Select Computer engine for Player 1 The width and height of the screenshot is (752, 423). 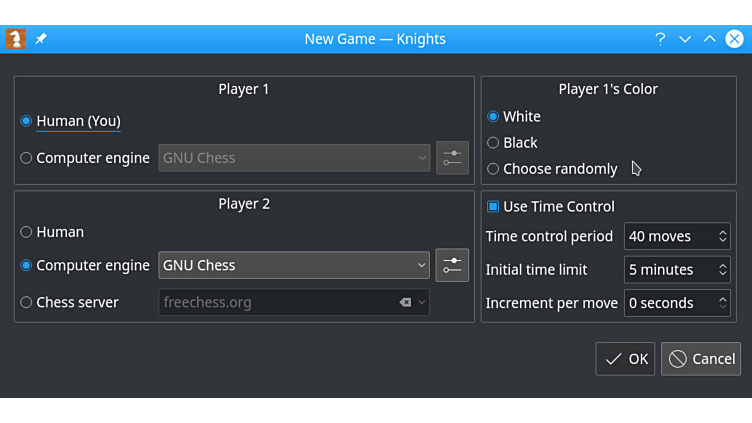tap(26, 158)
